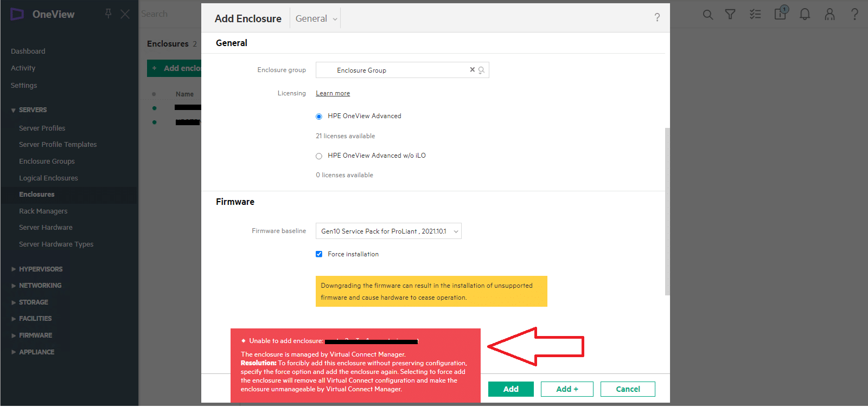Go to Dashboard
Screen dimensions: 868x407
click(x=28, y=51)
